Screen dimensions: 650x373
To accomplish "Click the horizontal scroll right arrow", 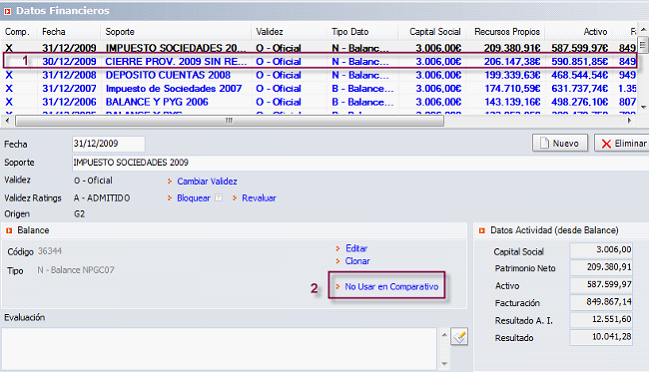I will 629,121.
